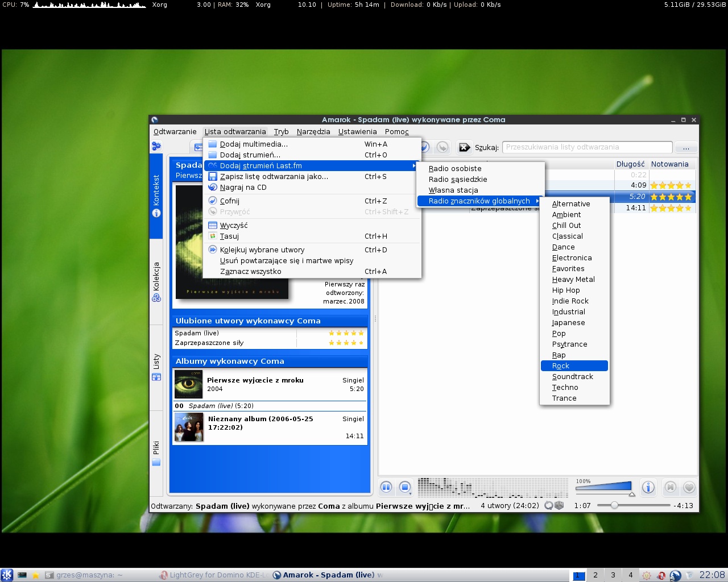
Task: Select Tasuj to shuffle the playlist
Action: [312, 236]
